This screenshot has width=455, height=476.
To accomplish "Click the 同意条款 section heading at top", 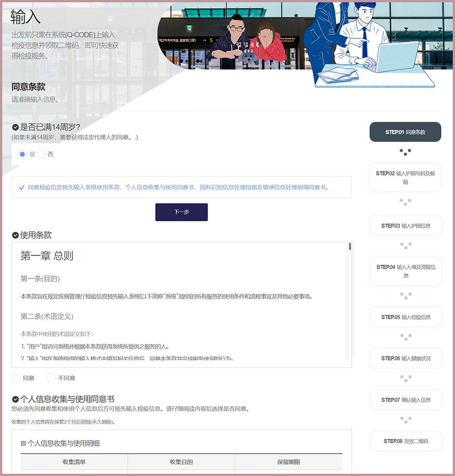I will pyautogui.click(x=28, y=87).
